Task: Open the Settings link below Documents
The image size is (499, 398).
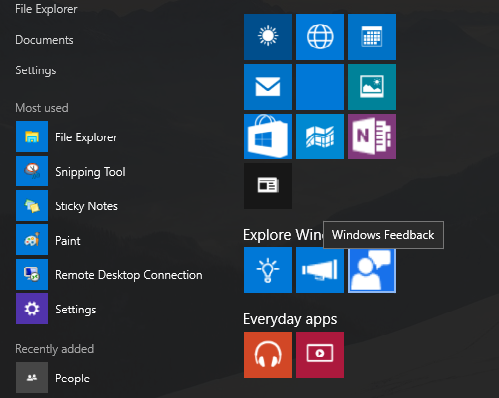Action: [x=36, y=70]
